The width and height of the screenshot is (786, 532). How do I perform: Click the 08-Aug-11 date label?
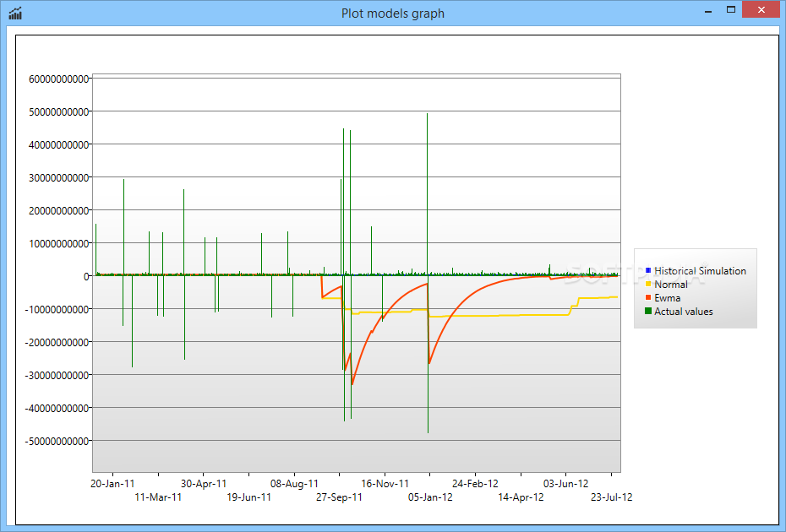(x=294, y=483)
